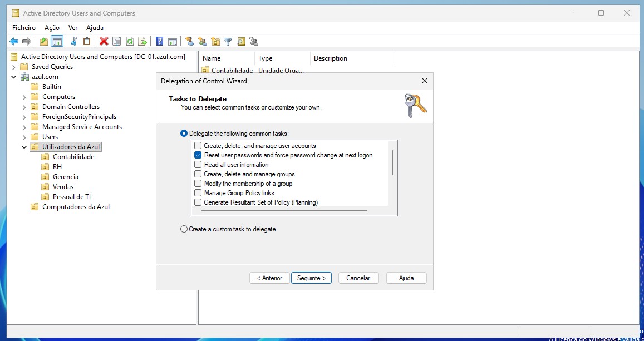Click the Saved Queries folder icon
Image resolution: width=644 pixels, height=341 pixels.
[24, 67]
